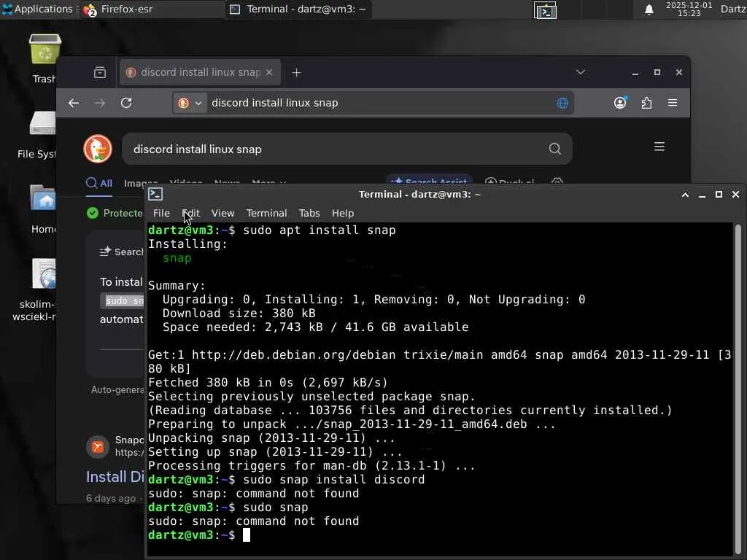Close the Firefox window

[x=679, y=72]
